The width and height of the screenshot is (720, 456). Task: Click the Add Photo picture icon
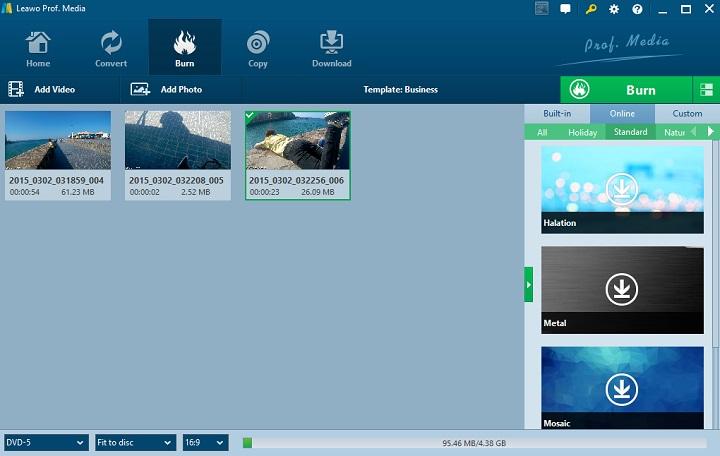click(140, 89)
